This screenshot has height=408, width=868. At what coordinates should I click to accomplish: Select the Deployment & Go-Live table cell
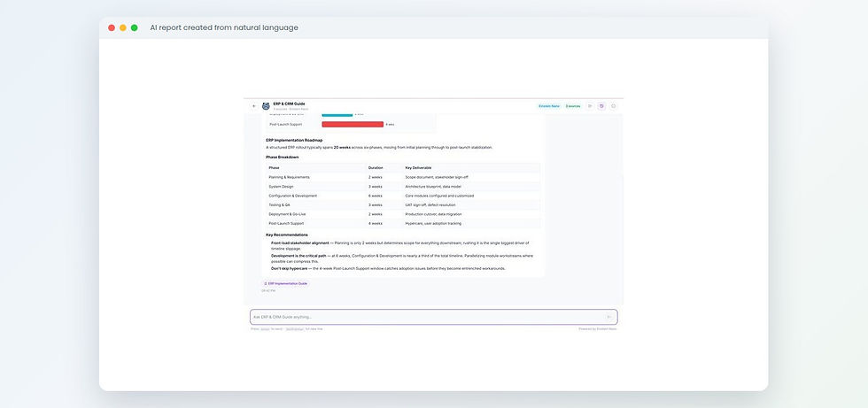pos(287,214)
